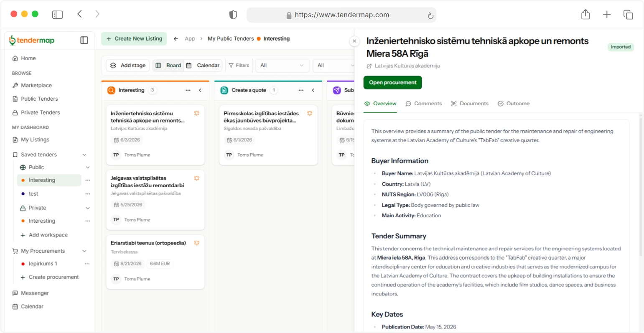Toggle the browser sidebar icon
644x333 pixels.
coord(57,15)
